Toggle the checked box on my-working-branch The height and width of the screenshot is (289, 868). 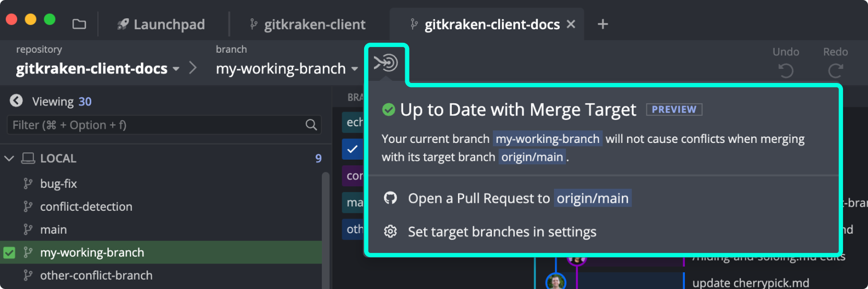[9, 252]
